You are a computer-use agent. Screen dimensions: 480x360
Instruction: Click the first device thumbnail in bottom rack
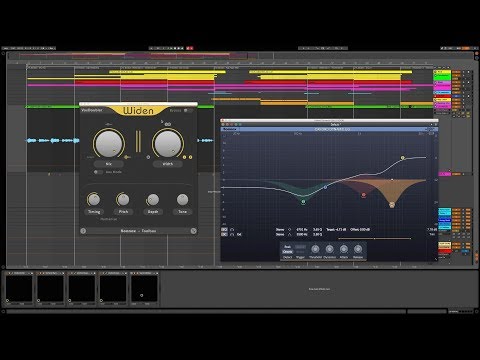point(19,289)
